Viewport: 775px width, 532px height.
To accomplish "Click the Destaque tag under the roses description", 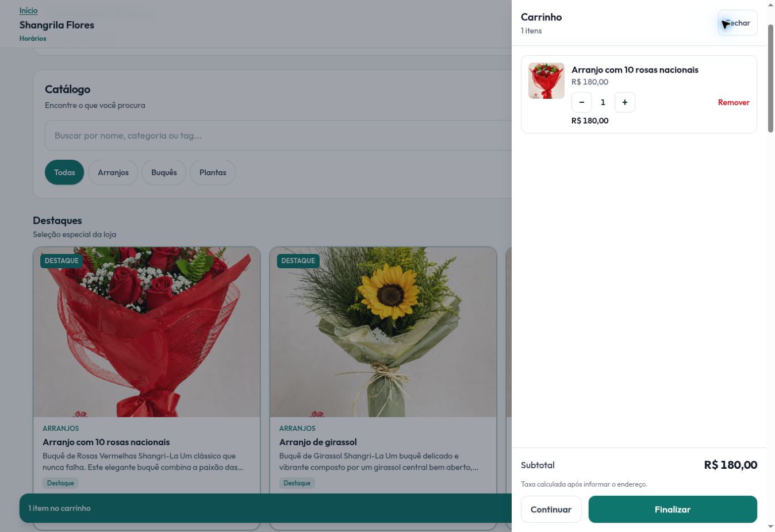I will click(x=60, y=483).
